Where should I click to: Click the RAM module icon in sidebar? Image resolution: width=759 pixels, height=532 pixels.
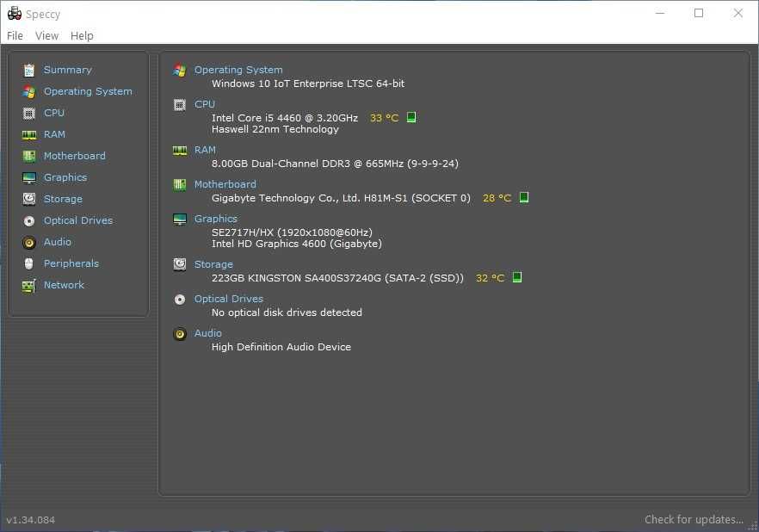click(29, 135)
